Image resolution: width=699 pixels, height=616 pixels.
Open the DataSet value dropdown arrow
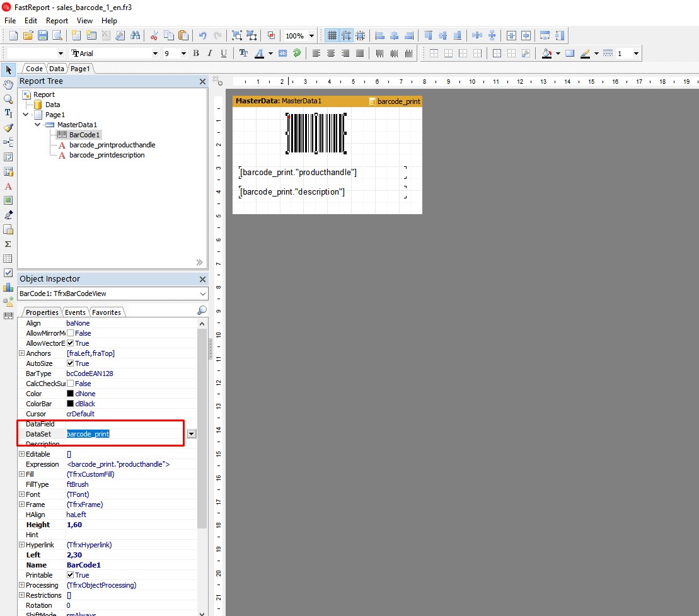point(192,434)
